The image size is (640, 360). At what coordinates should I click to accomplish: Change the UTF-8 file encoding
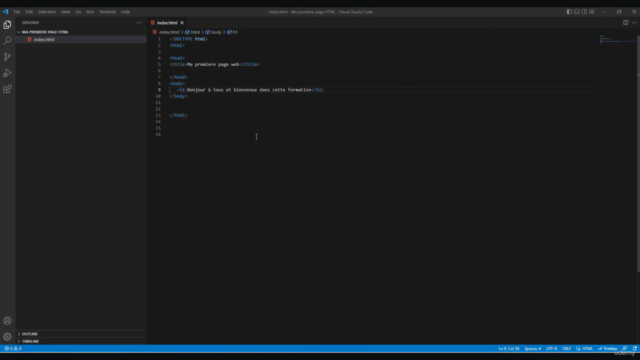[551, 349]
